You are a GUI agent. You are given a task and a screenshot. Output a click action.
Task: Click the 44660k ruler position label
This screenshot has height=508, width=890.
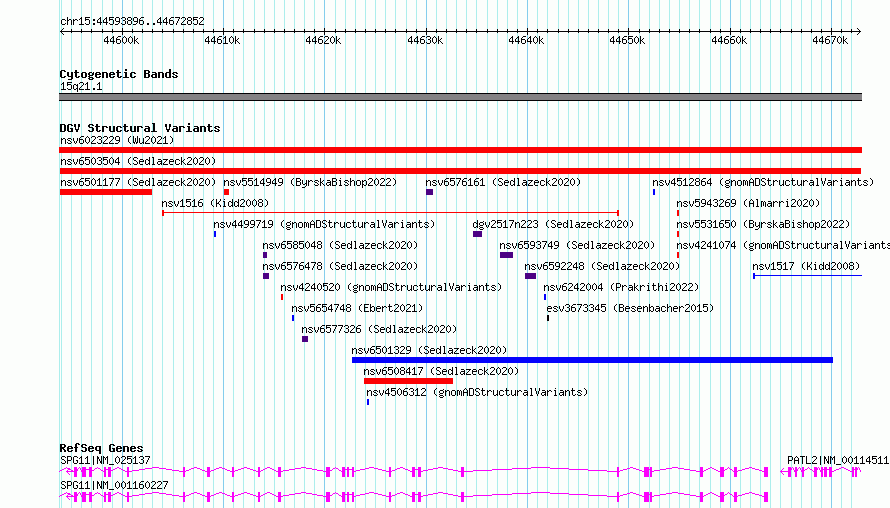click(729, 40)
